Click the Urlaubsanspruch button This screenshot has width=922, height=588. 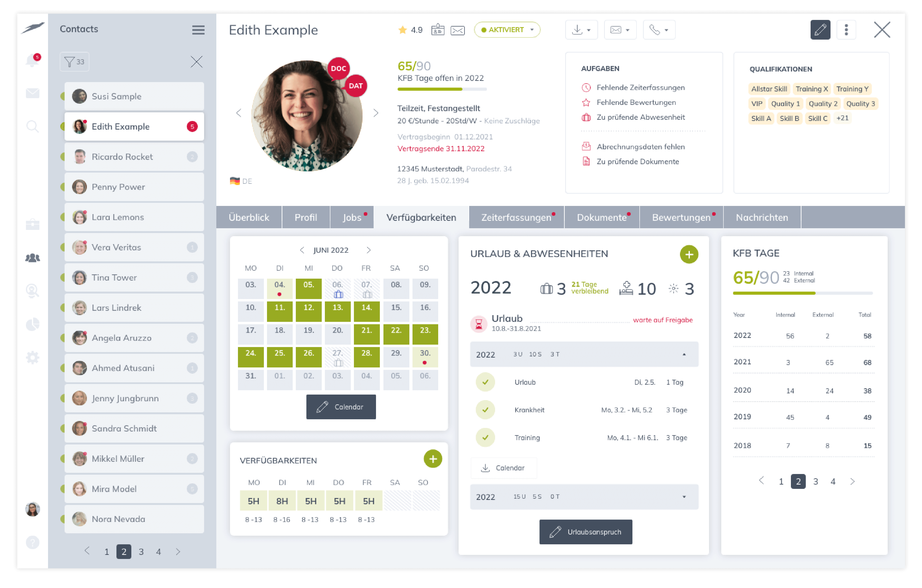tap(583, 532)
